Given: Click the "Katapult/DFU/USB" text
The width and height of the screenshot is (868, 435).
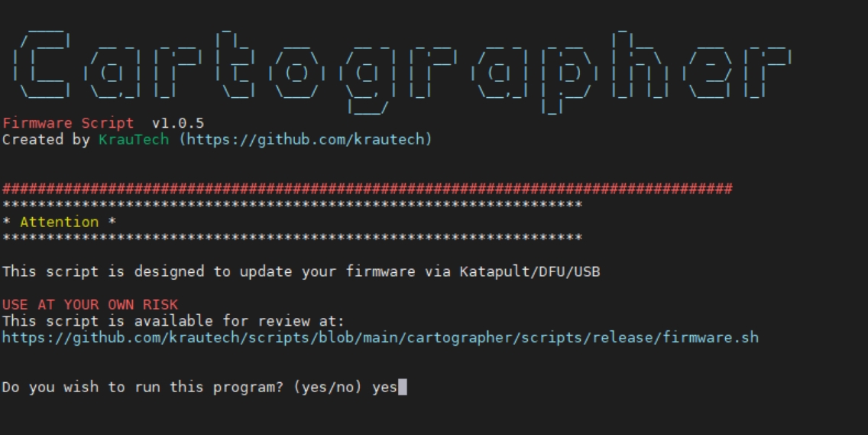Looking at the screenshot, I should pos(530,271).
